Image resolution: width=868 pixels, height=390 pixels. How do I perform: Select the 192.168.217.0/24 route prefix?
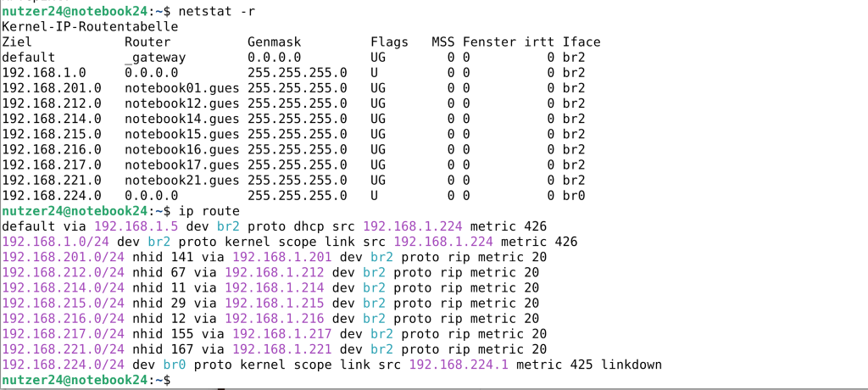pyautogui.click(x=63, y=333)
